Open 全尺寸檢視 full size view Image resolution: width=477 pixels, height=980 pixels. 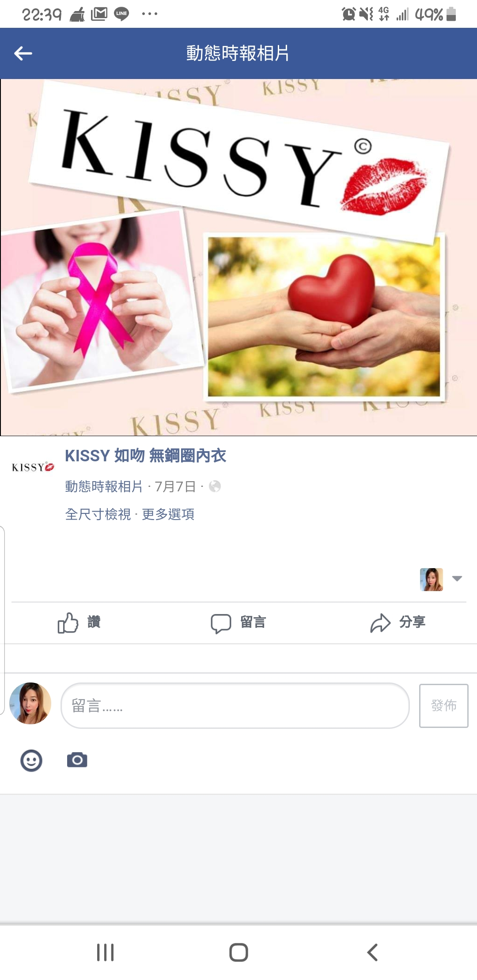(98, 514)
